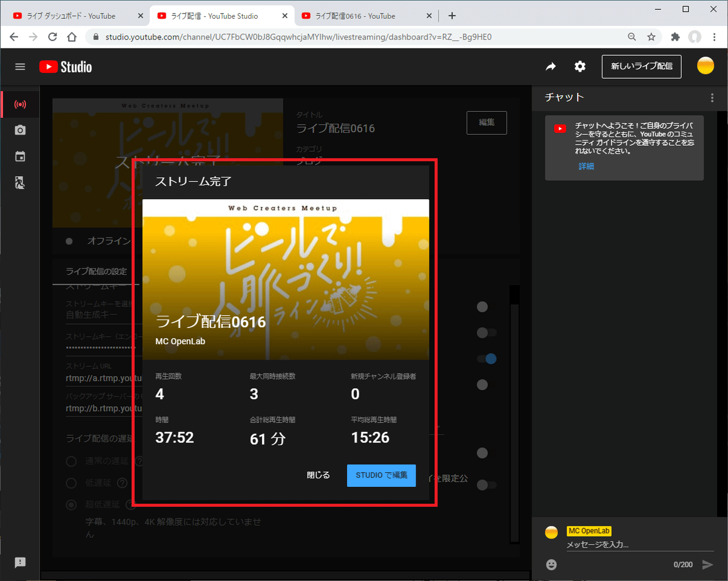
Task: Bookmark this page with star icon
Action: pos(651,37)
